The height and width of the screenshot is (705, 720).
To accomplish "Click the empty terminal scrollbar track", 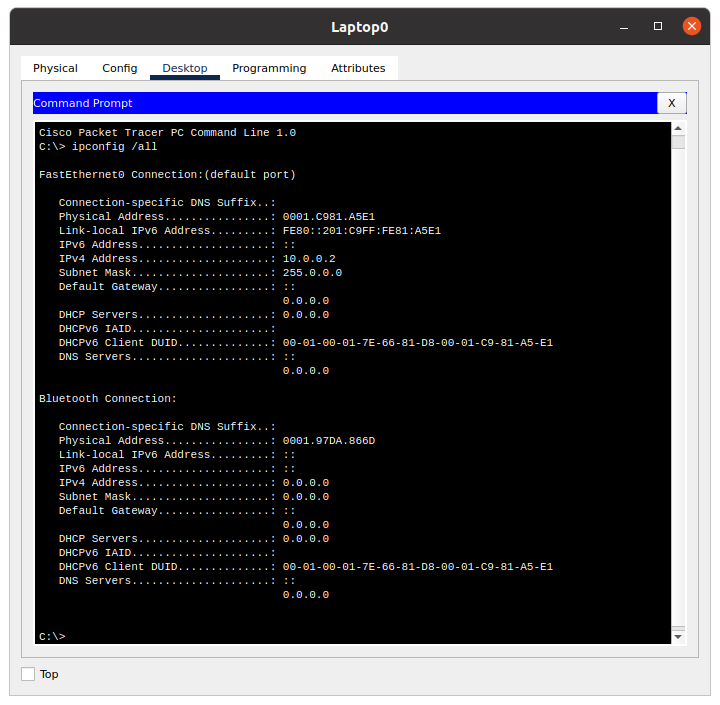I will pyautogui.click(x=678, y=400).
